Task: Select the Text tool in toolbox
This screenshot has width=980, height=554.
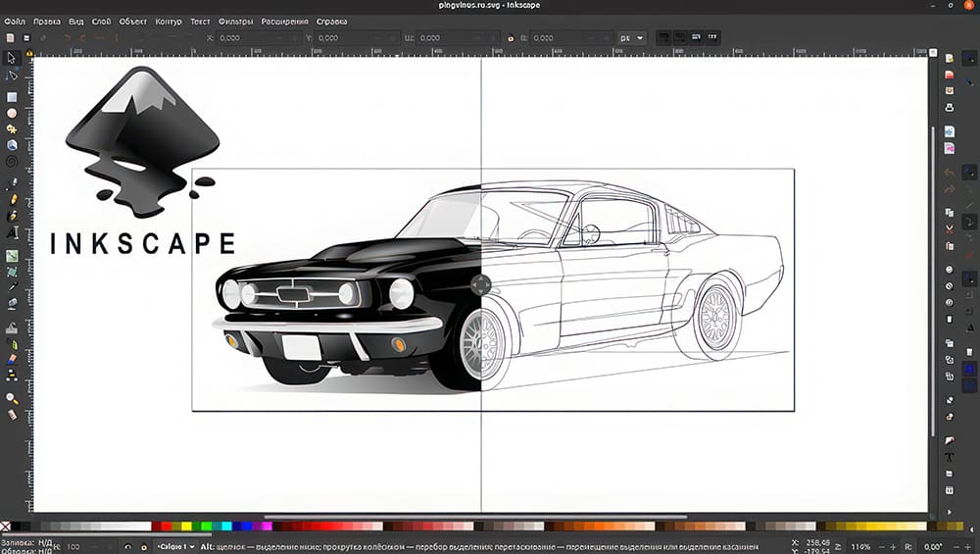Action: [12, 232]
